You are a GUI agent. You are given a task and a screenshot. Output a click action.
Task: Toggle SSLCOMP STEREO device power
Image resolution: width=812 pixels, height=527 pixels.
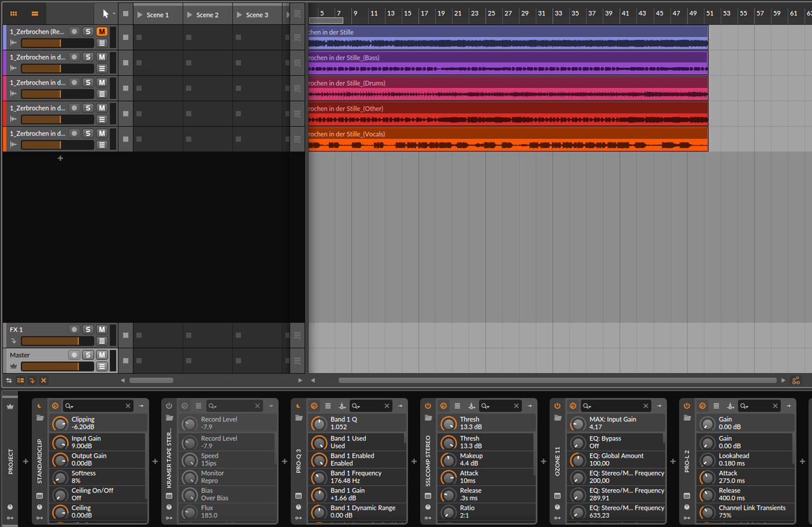428,406
